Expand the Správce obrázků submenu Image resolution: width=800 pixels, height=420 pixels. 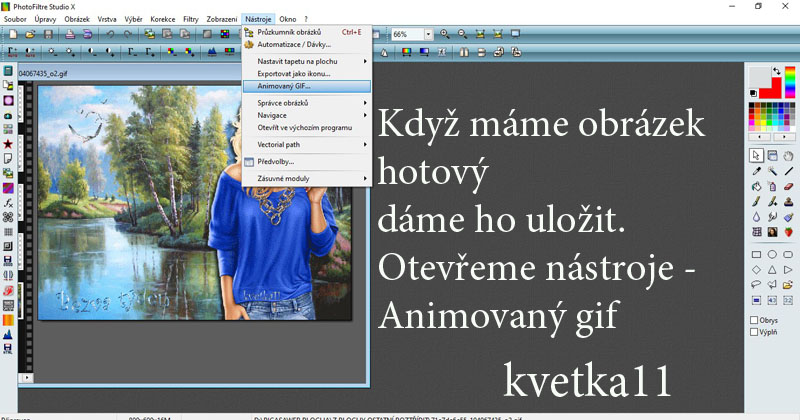click(x=307, y=103)
